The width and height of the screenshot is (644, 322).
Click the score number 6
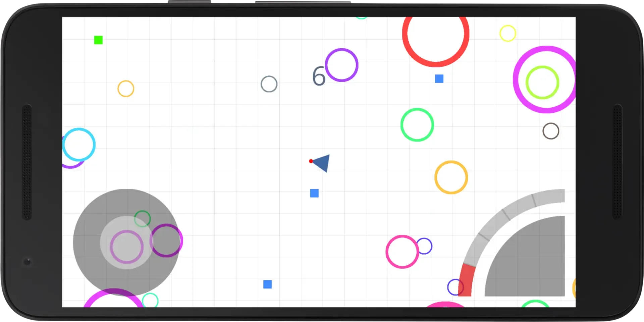tap(319, 76)
